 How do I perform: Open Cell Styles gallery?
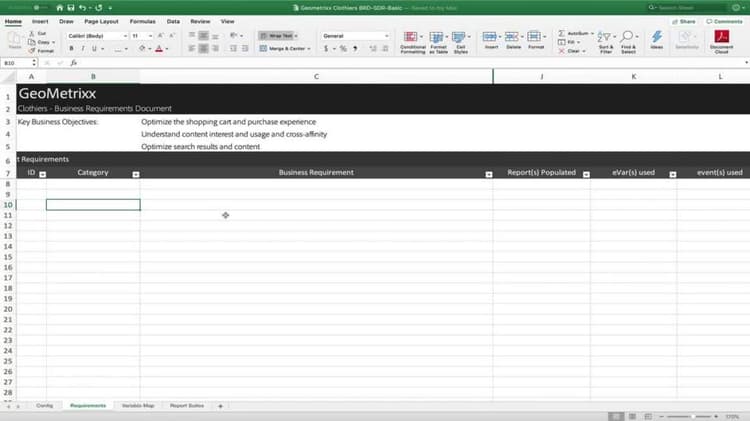coord(461,42)
